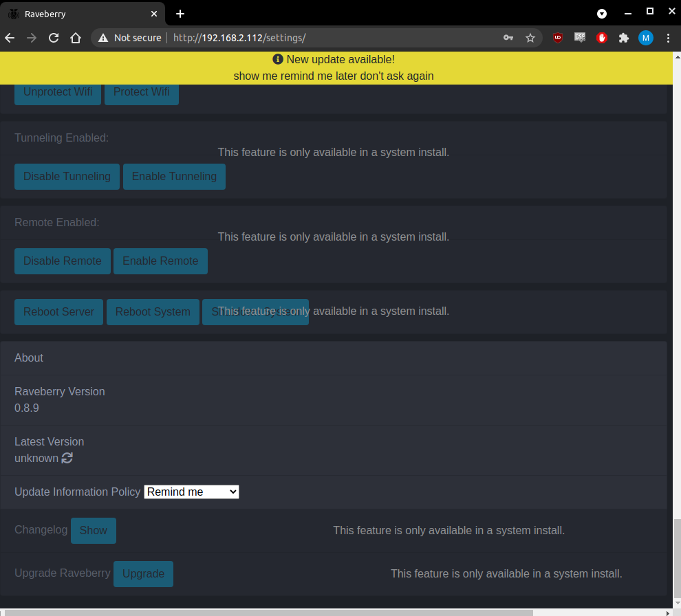Open the tab search dropdown arrow
Screen dimensions: 681x616
(601, 14)
